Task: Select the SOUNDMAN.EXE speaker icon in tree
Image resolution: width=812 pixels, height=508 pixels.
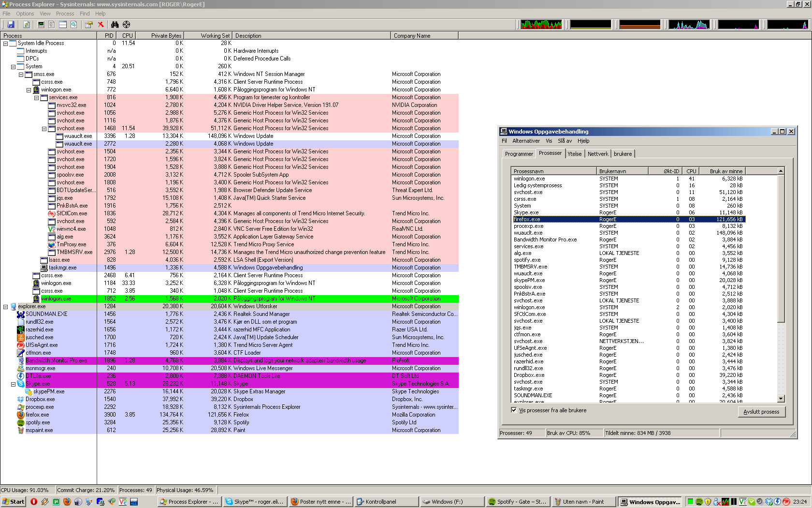Action: [x=21, y=314]
